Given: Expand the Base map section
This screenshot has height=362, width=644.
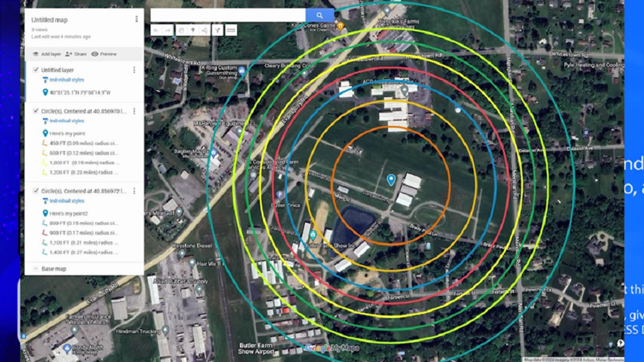Looking at the screenshot, I should point(36,269).
